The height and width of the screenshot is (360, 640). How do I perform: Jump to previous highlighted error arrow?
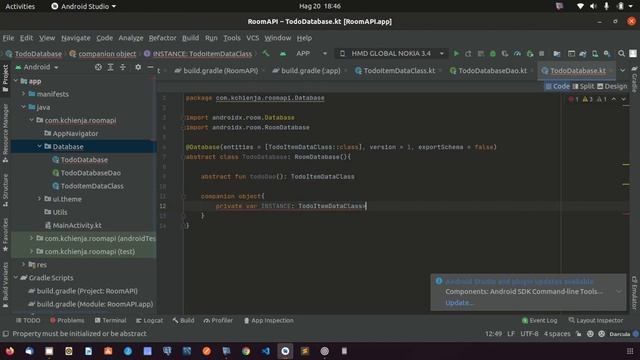coord(613,99)
